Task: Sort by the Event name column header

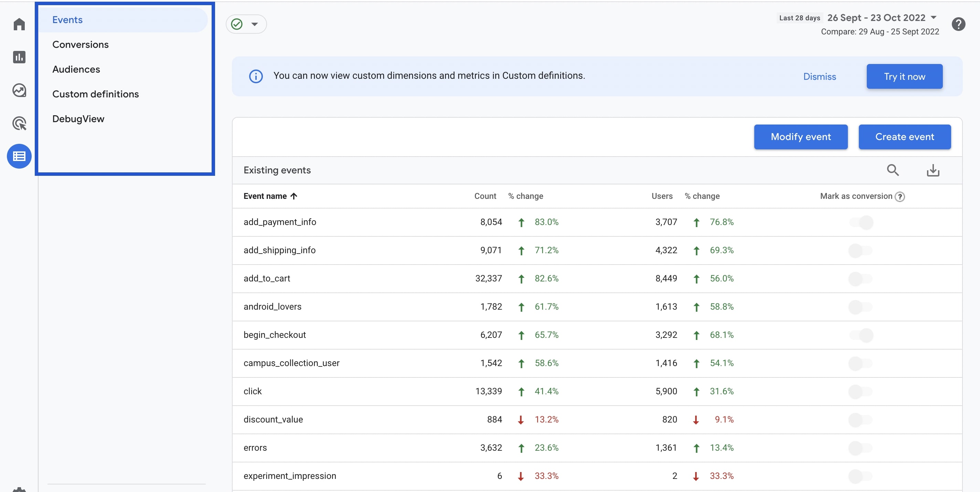Action: [x=265, y=196]
